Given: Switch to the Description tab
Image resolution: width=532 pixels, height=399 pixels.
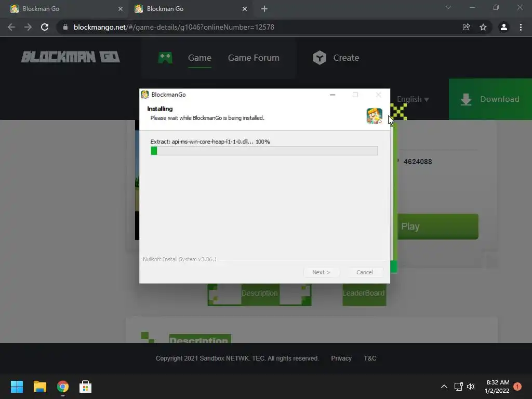Looking at the screenshot, I should click(259, 293).
